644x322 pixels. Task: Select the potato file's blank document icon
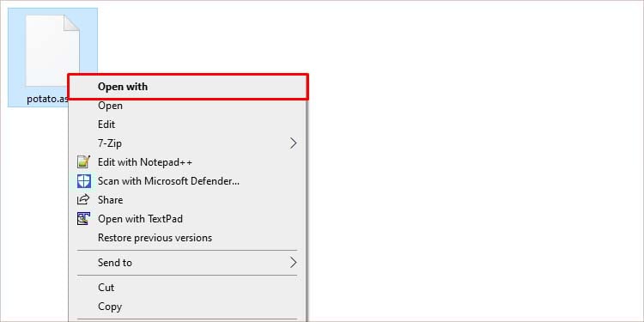[52, 51]
